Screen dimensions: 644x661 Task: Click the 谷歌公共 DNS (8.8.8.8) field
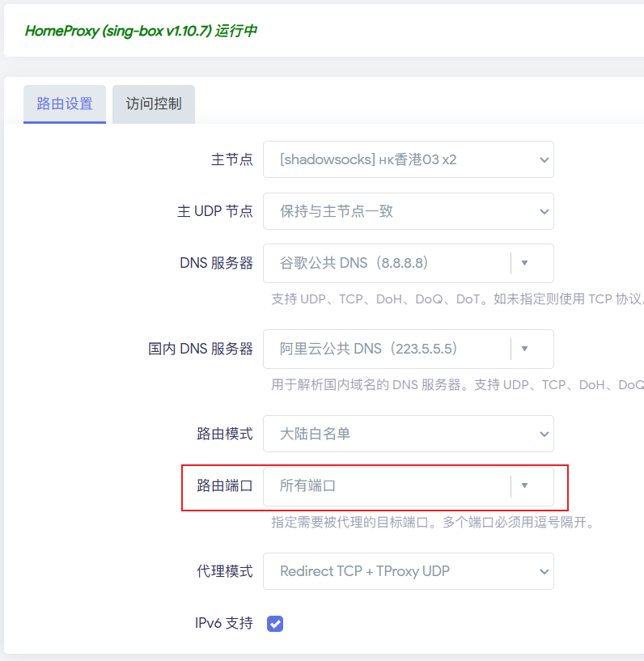point(387,263)
